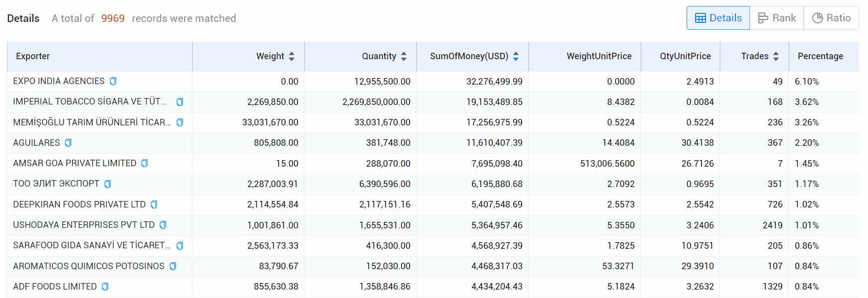Copy the DEEPKIRAN FOODS exporter name icon

click(x=154, y=204)
